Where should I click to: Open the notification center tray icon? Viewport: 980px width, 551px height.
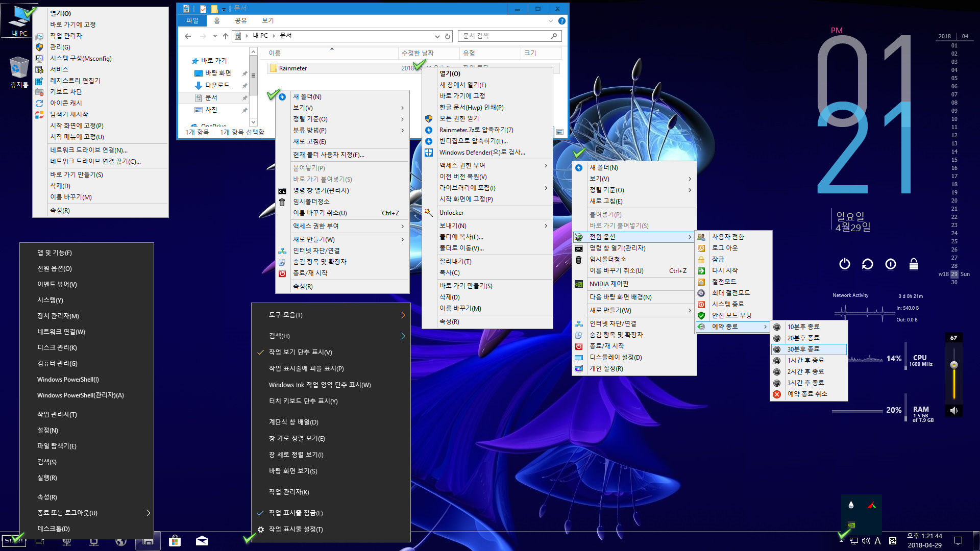click(x=958, y=541)
